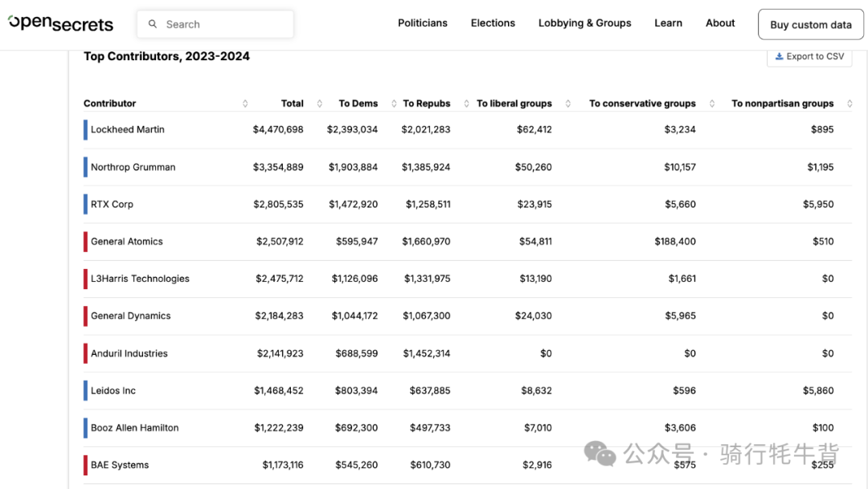Viewport: 868px width, 489px height.
Task: Select L3Harris To Repubs value $1,331,975
Action: click(427, 279)
